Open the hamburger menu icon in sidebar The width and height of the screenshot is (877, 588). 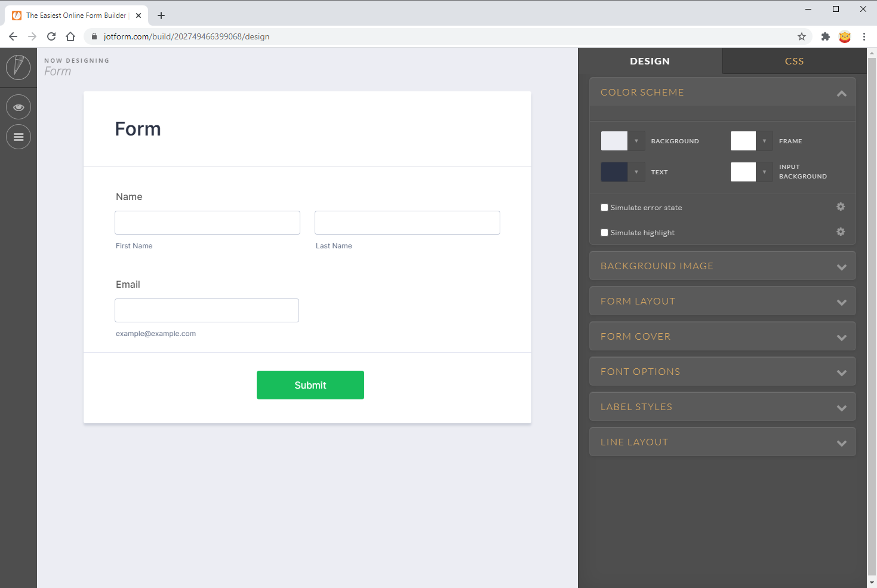point(19,137)
